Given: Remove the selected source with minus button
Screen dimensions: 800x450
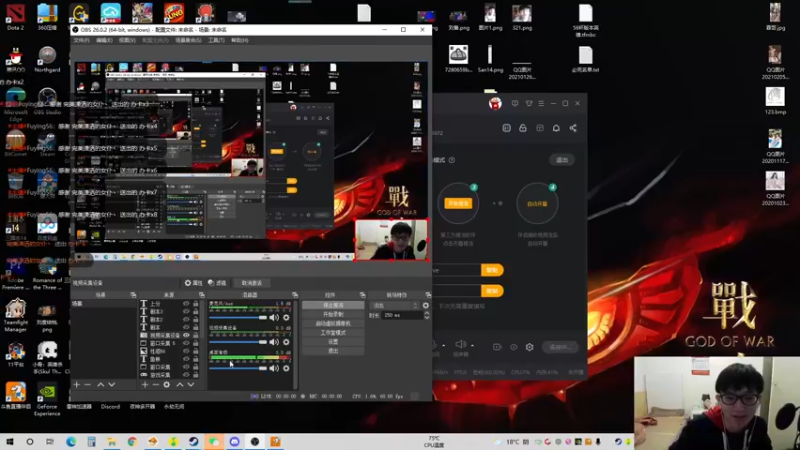Looking at the screenshot, I should (x=156, y=385).
